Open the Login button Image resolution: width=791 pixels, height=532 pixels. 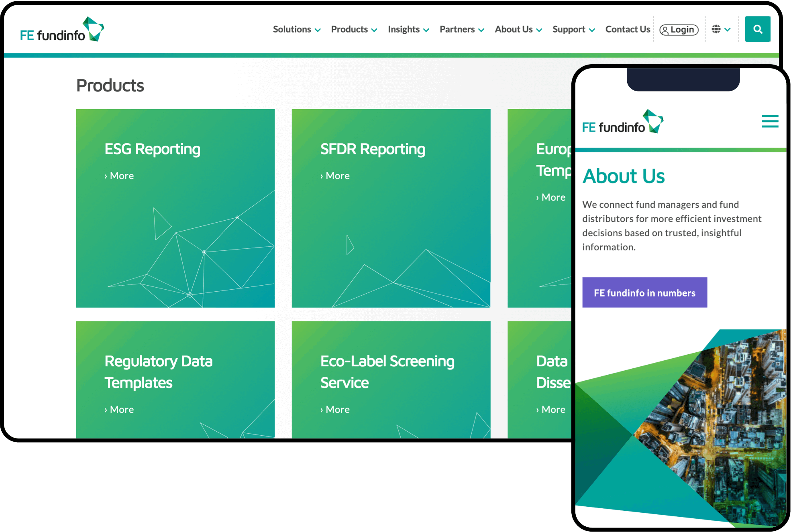click(679, 29)
